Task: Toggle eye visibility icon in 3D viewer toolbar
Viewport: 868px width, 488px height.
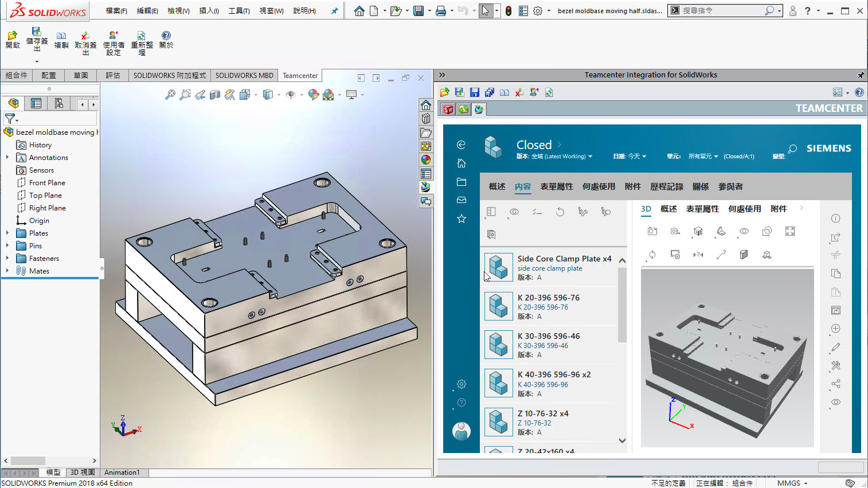Action: pyautogui.click(x=744, y=231)
